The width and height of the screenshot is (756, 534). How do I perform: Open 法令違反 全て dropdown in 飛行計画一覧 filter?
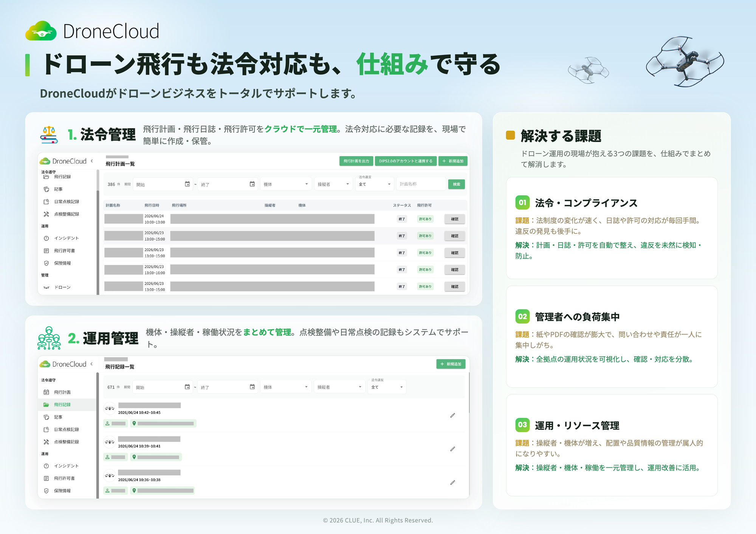374,184
